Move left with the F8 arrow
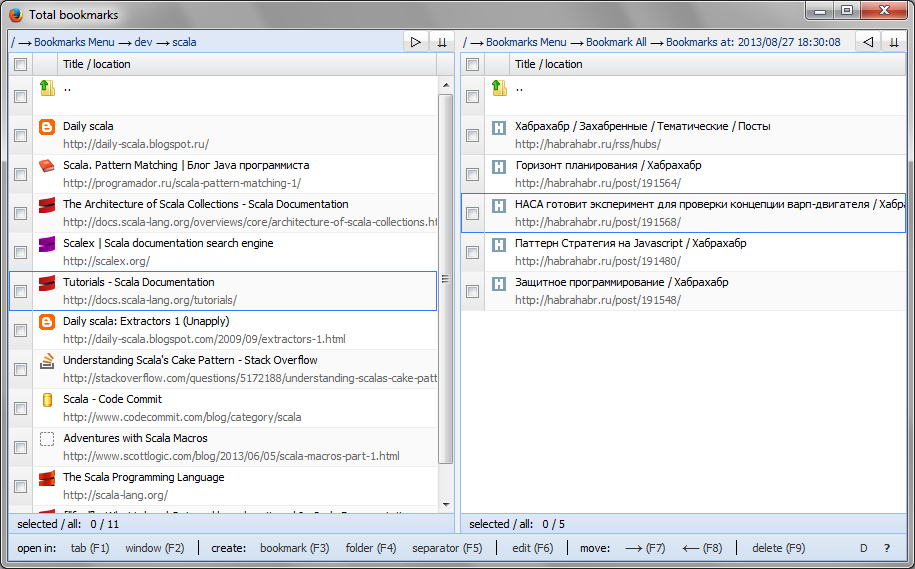915x569 pixels. click(x=702, y=548)
